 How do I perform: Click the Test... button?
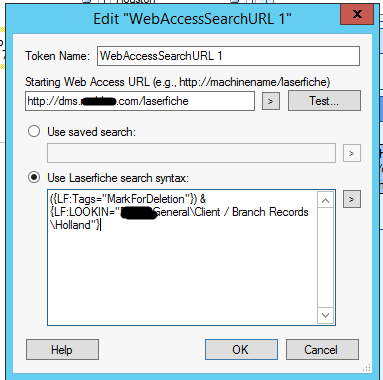coord(324,101)
